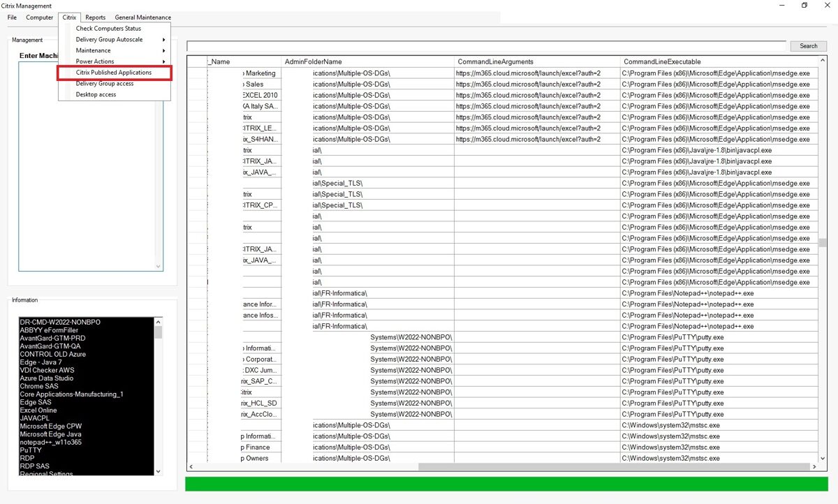This screenshot has width=838, height=504.
Task: Click the Sales cell in _Name column
Action: click(x=244, y=84)
